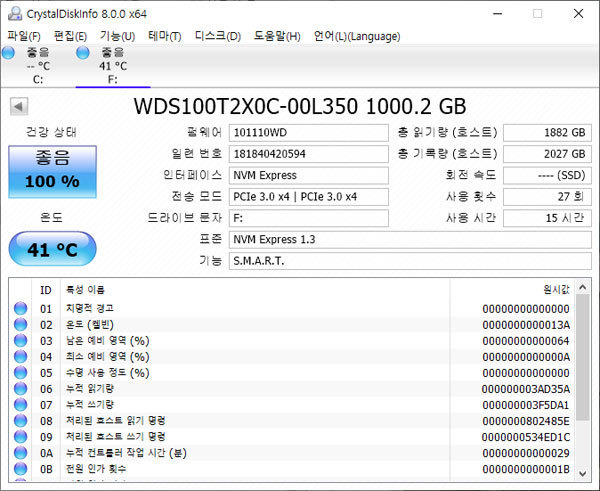Click raw value 0000000534ED1C

(526, 437)
